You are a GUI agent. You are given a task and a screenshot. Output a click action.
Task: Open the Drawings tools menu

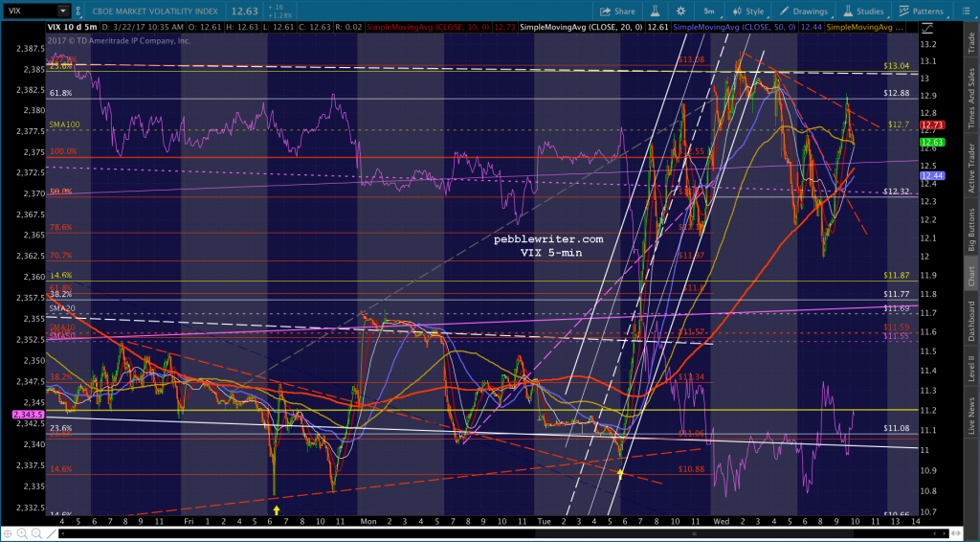pos(802,11)
